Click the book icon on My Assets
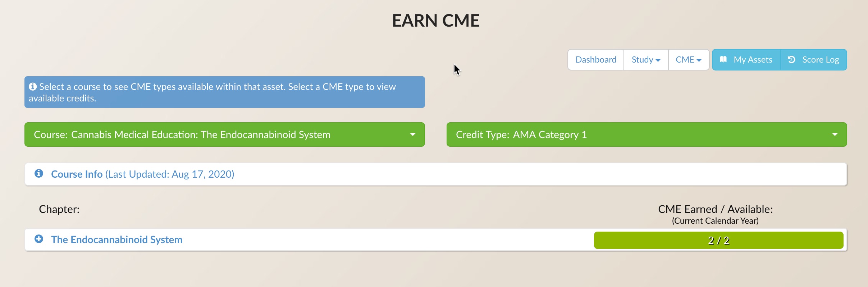 [x=723, y=59]
